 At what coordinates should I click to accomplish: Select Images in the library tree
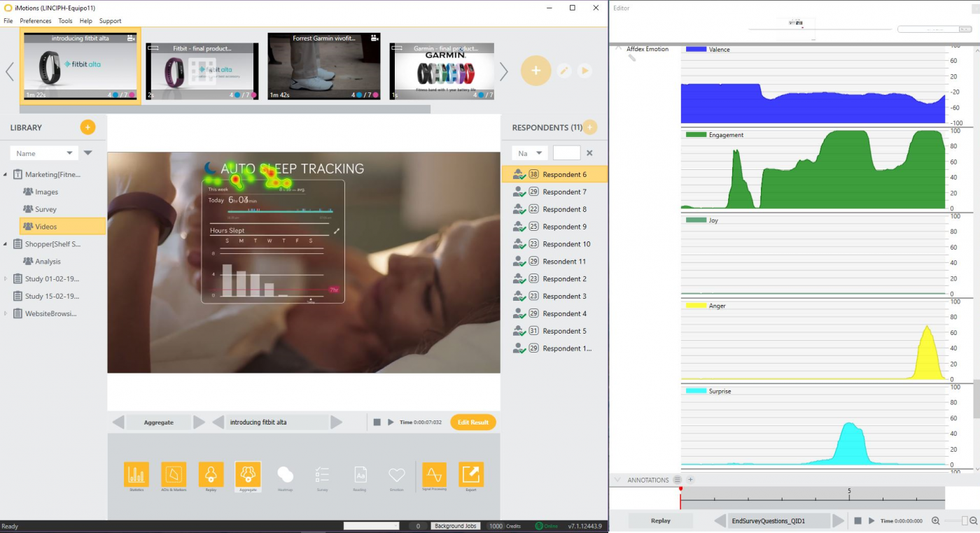[47, 192]
